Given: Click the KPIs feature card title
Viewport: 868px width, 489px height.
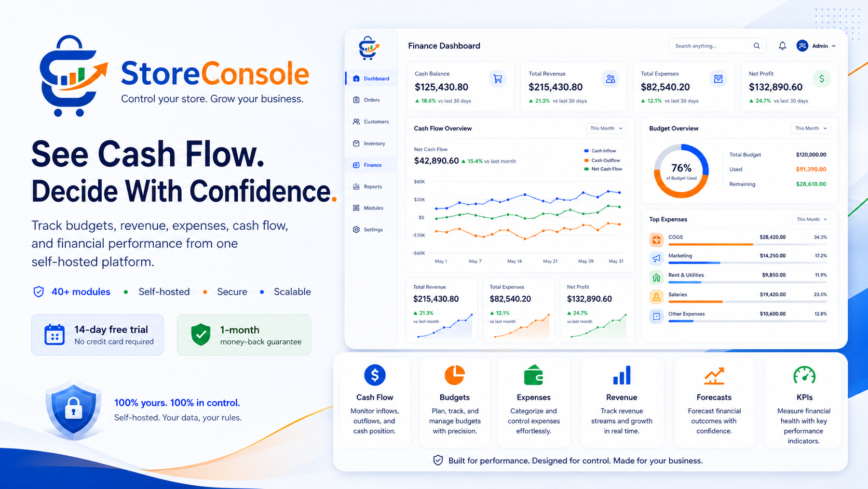Looking at the screenshot, I should [x=805, y=398].
